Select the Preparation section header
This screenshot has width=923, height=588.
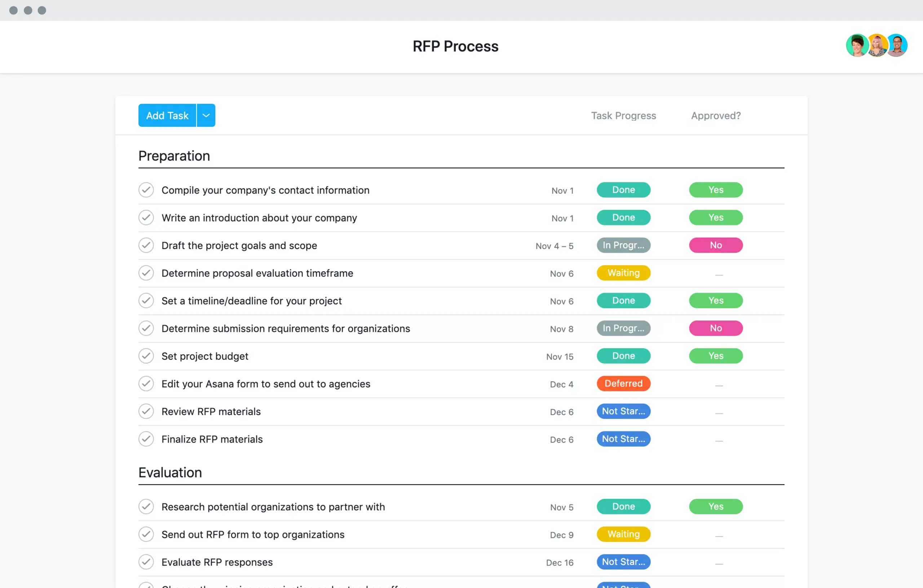[173, 156]
